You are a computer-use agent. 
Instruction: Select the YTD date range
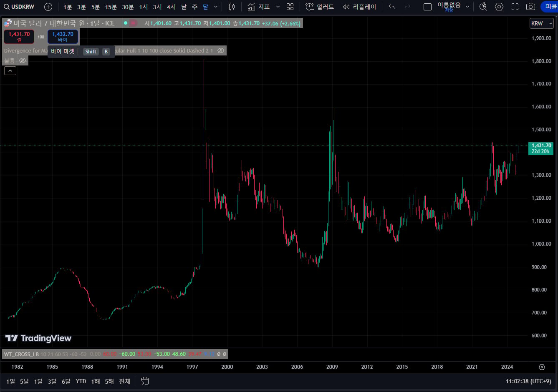(81, 381)
